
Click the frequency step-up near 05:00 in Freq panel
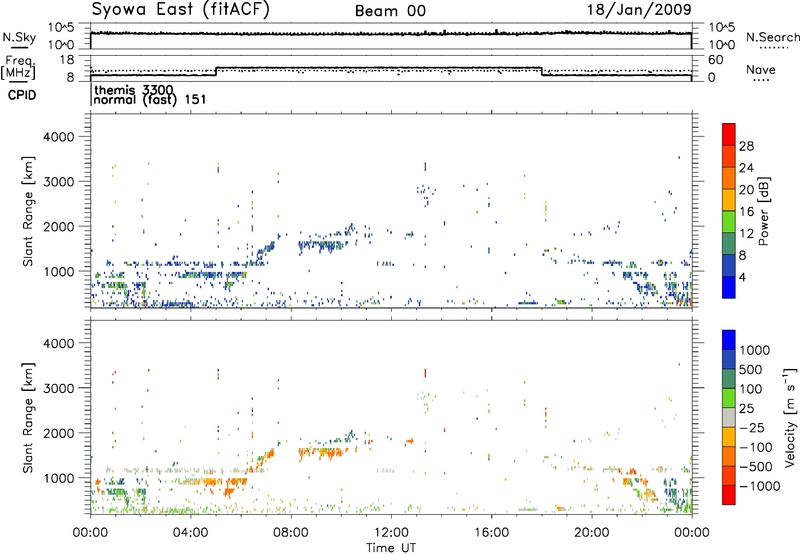(216, 71)
